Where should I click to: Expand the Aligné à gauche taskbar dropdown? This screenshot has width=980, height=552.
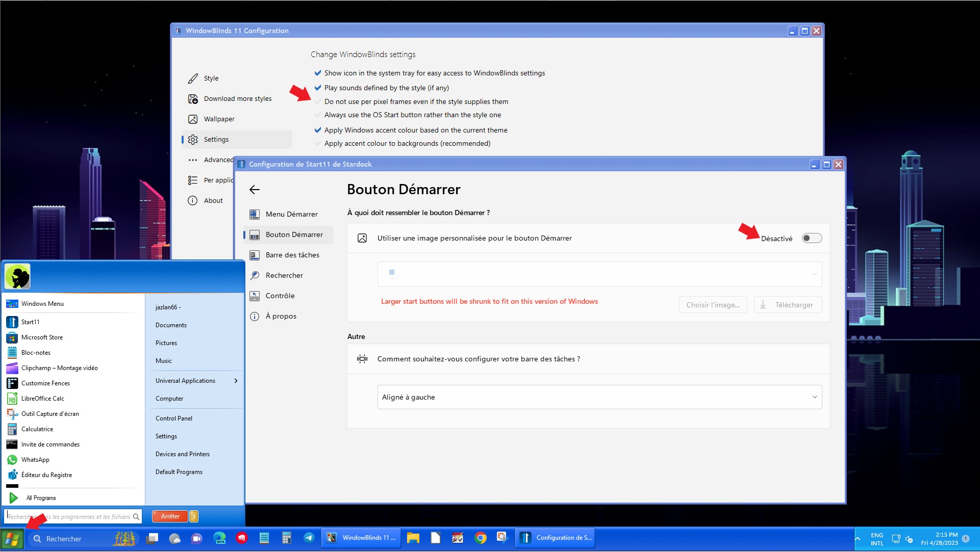click(599, 397)
